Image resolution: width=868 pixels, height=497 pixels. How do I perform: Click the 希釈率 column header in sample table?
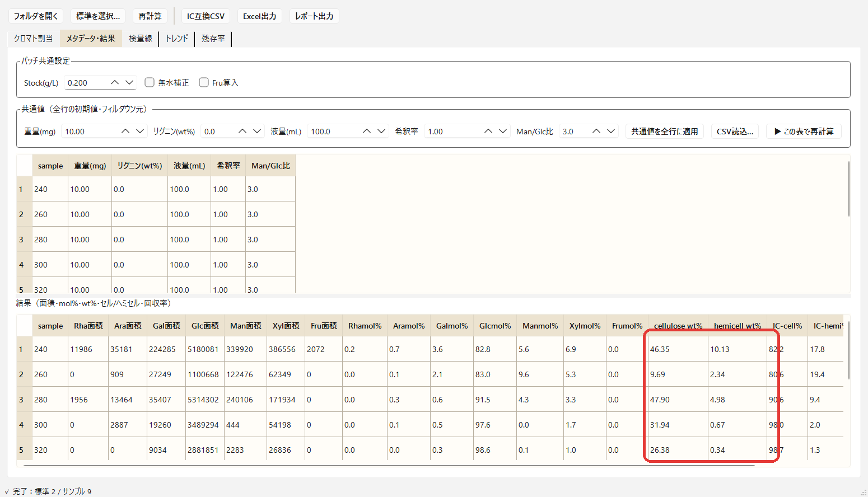[228, 166]
